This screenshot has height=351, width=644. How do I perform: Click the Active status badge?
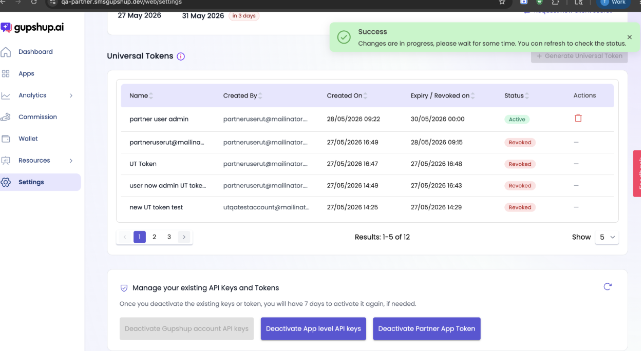coord(517,119)
